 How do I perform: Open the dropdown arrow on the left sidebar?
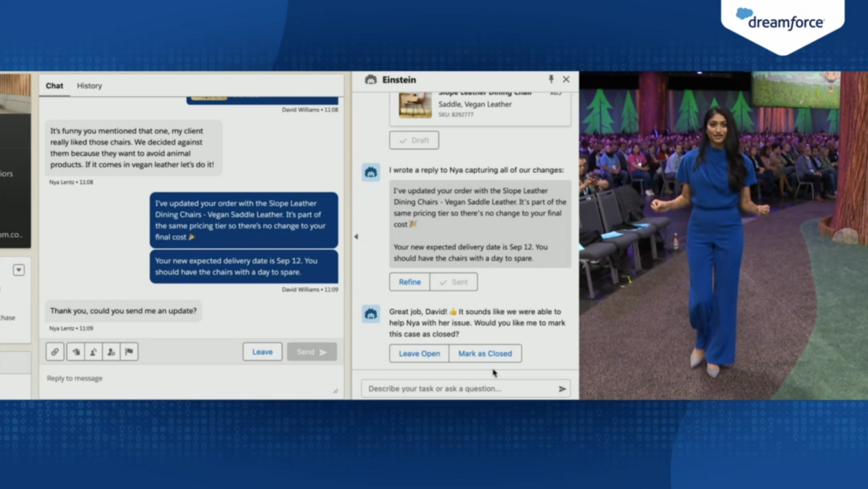(19, 270)
